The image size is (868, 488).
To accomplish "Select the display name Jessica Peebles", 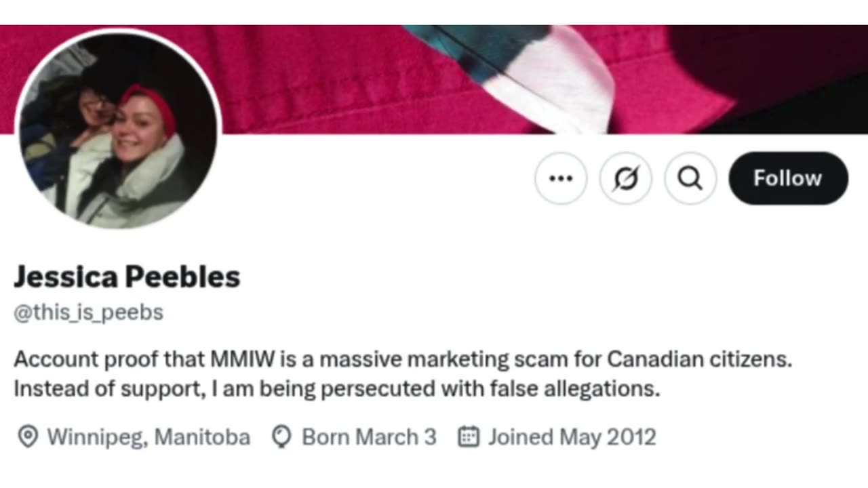I will point(127,277).
